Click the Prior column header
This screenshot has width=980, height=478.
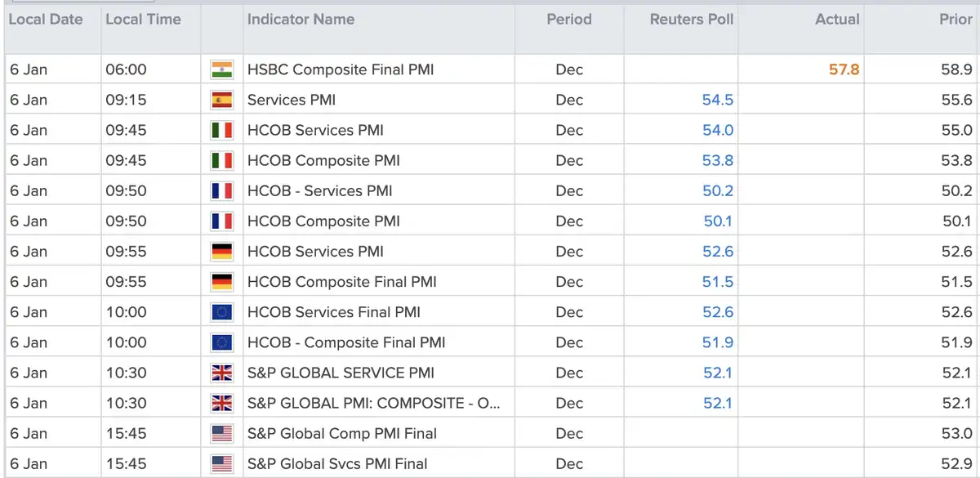click(x=955, y=19)
